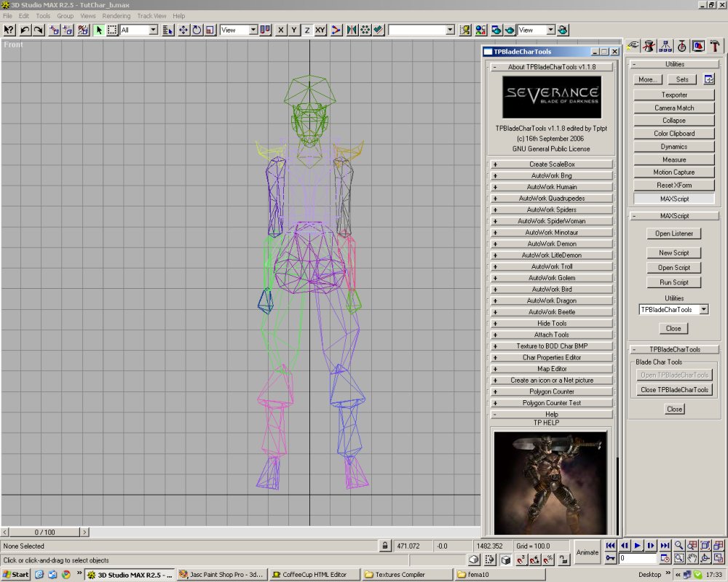Click the Zoom Extents viewport tool

(705, 546)
